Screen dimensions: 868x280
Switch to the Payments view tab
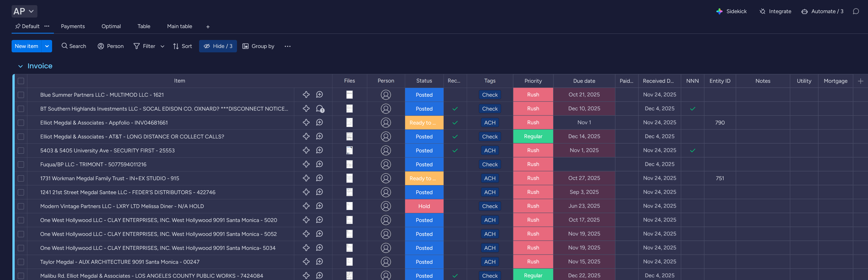[x=73, y=26]
